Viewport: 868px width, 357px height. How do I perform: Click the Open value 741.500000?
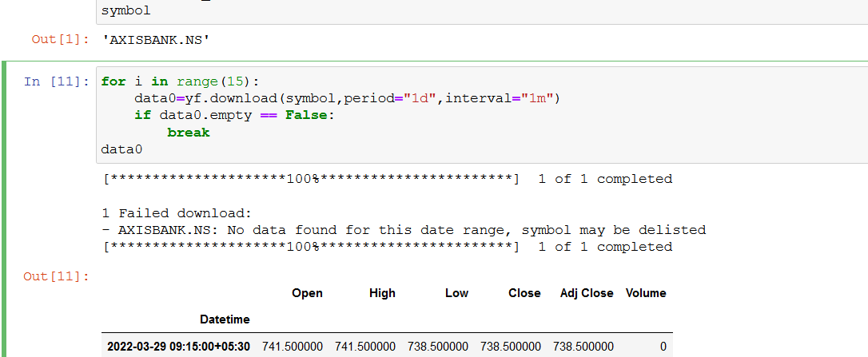click(293, 347)
